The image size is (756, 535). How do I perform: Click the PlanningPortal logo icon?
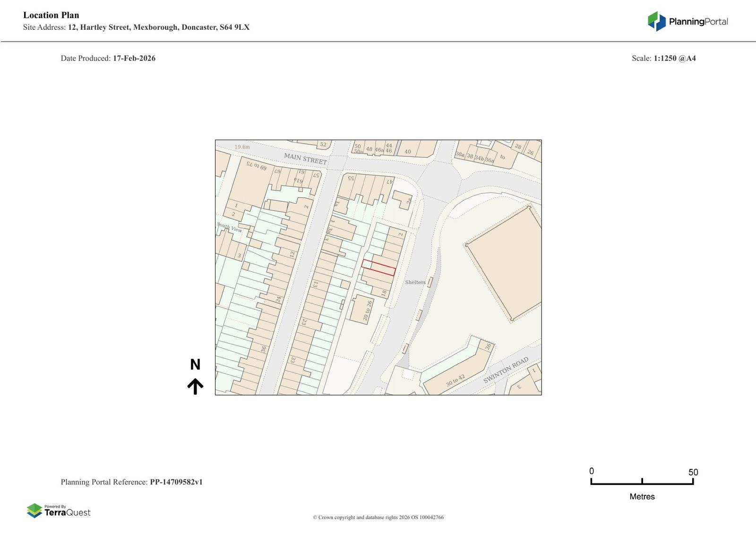point(656,21)
